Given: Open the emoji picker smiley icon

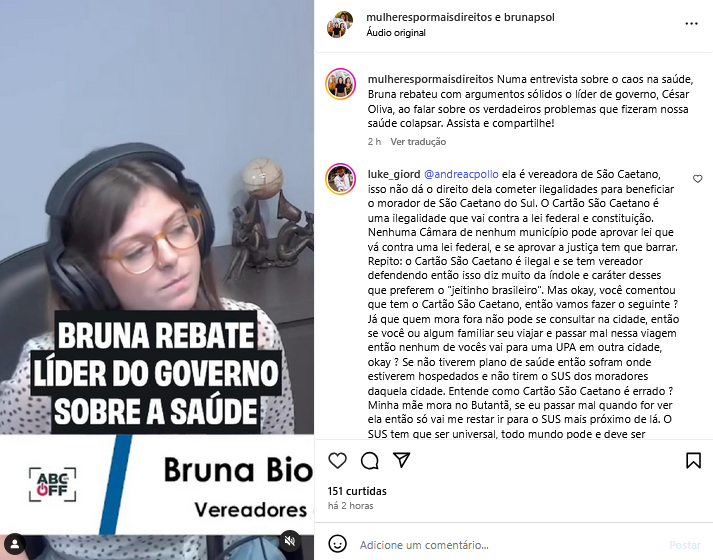Looking at the screenshot, I should click(x=337, y=544).
